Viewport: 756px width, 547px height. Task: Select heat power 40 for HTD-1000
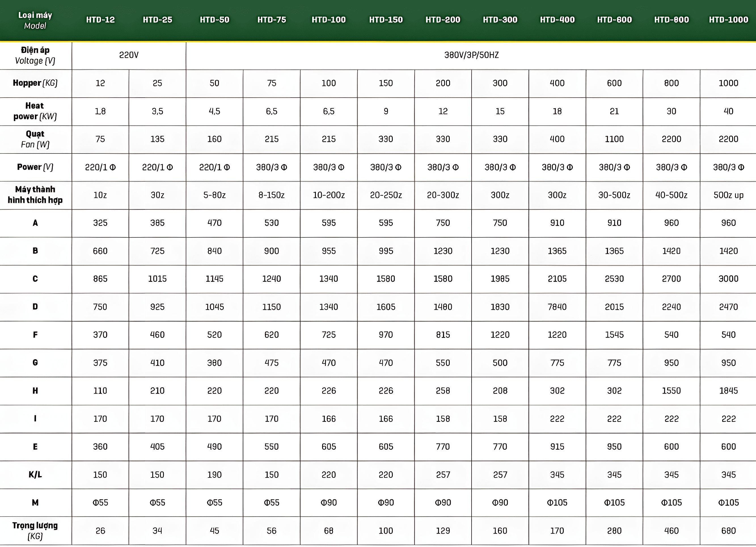coord(728,111)
